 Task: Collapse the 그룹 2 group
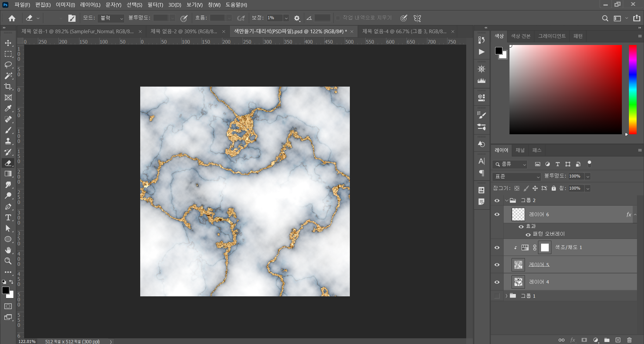(x=506, y=201)
